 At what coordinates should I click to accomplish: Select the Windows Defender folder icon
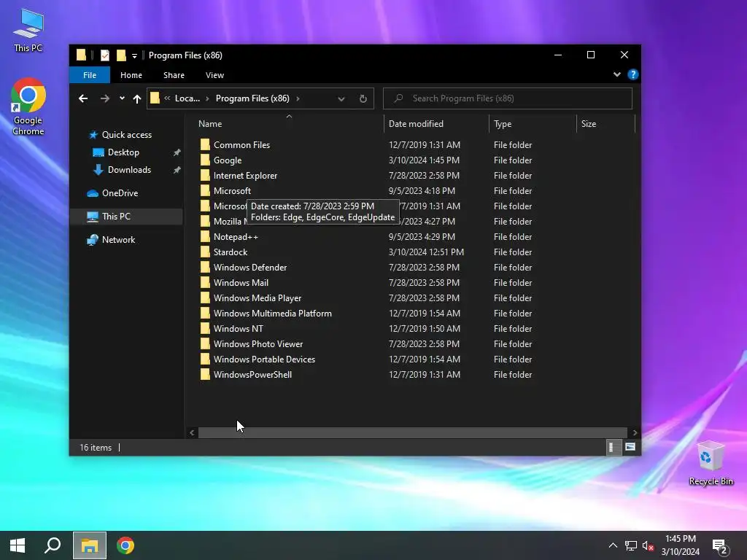click(205, 268)
